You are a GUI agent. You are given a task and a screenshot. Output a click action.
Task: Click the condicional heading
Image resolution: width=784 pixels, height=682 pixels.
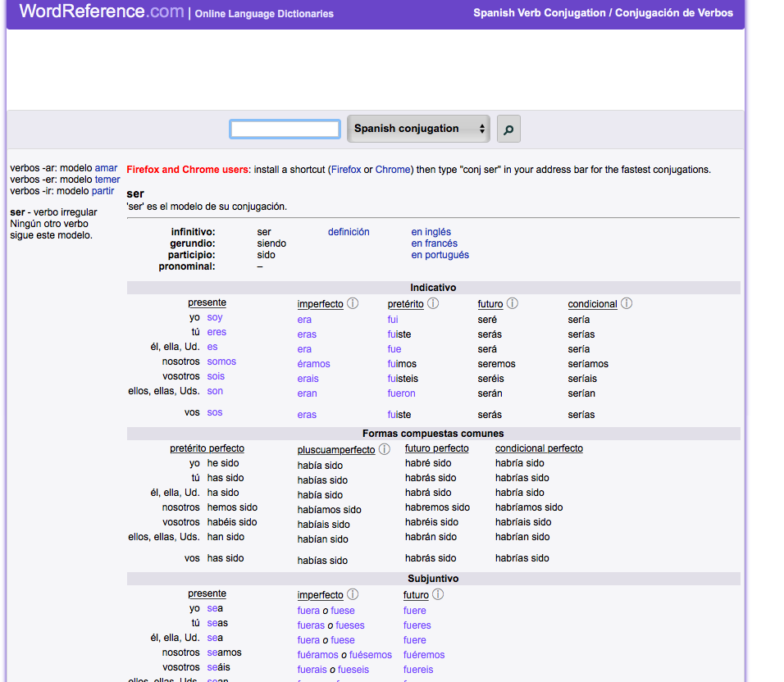click(x=592, y=304)
